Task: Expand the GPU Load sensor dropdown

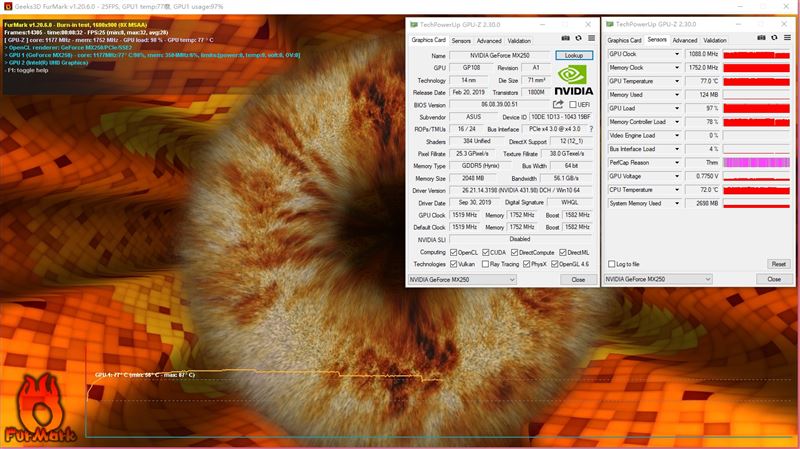Action: [677, 108]
